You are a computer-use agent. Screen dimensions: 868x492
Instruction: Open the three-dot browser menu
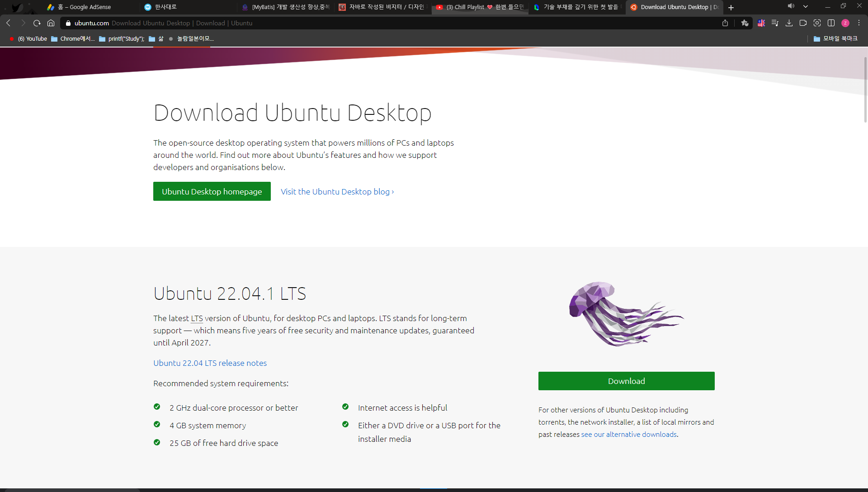pyautogui.click(x=859, y=23)
